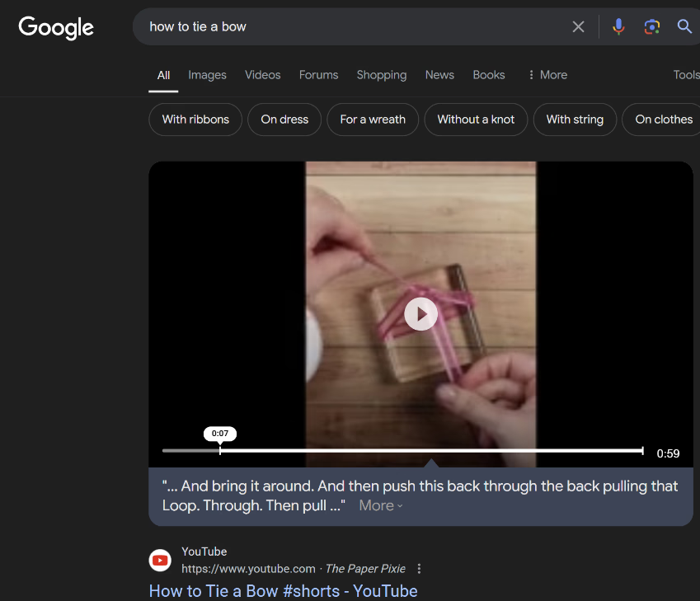The height and width of the screenshot is (601, 700).
Task: Select the 'On dress' filter chip
Action: click(x=284, y=120)
